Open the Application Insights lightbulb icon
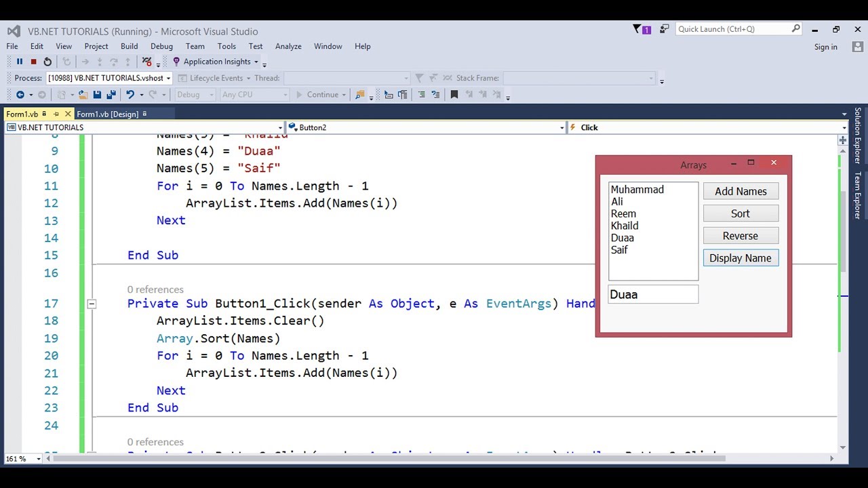 [x=176, y=62]
